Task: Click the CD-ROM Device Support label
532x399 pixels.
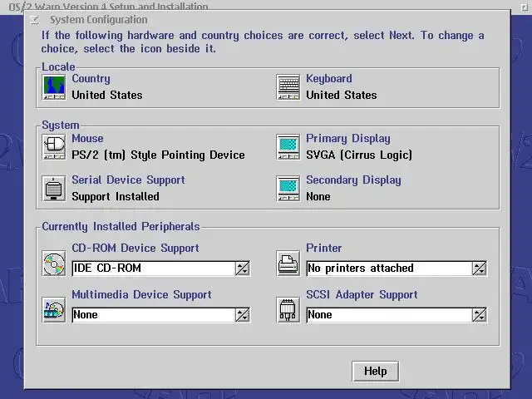Action: (135, 249)
